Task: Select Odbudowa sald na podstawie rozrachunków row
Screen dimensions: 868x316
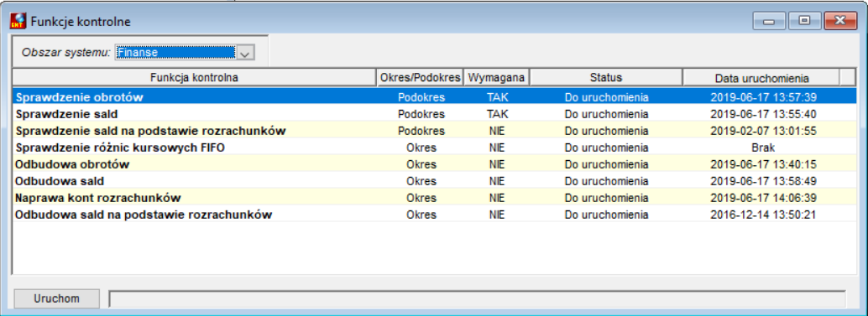Action: 435,215
